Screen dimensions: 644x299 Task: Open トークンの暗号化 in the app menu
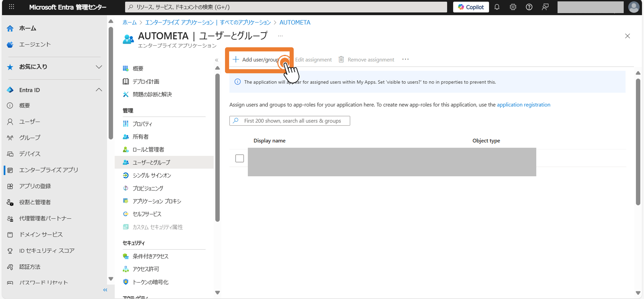[150, 282]
